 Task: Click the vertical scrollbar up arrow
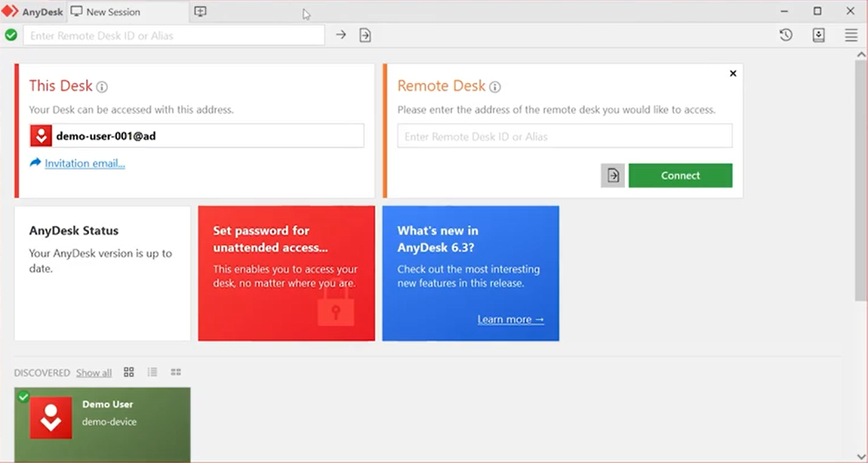pos(860,54)
